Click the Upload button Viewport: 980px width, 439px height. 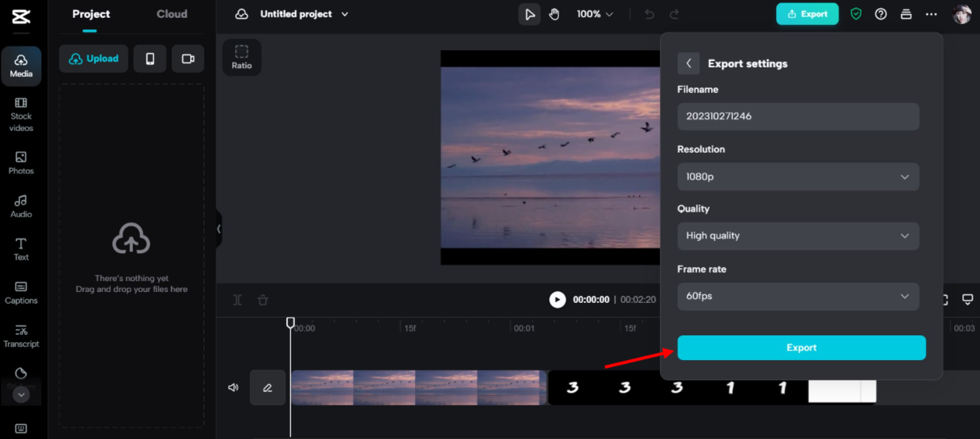pos(93,58)
